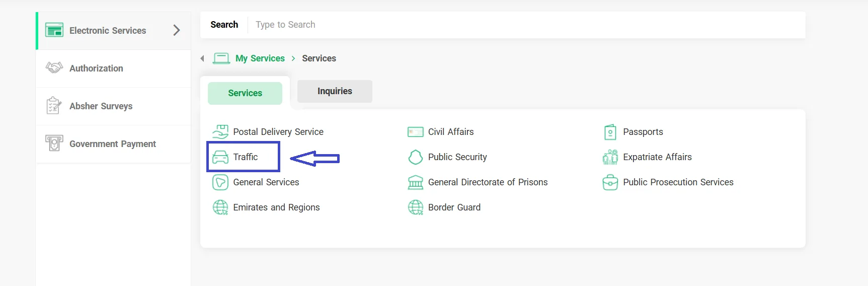
Task: Go to Government Payment
Action: tap(113, 144)
